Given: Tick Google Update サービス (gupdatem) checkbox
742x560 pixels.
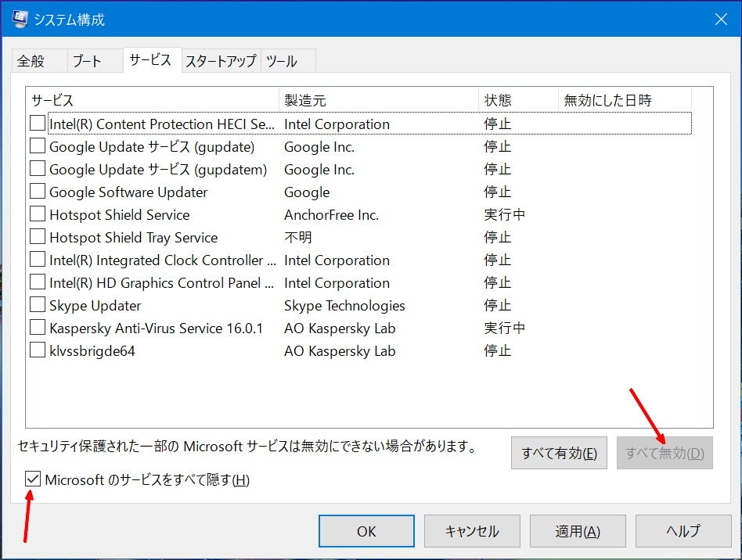Looking at the screenshot, I should 38,168.
